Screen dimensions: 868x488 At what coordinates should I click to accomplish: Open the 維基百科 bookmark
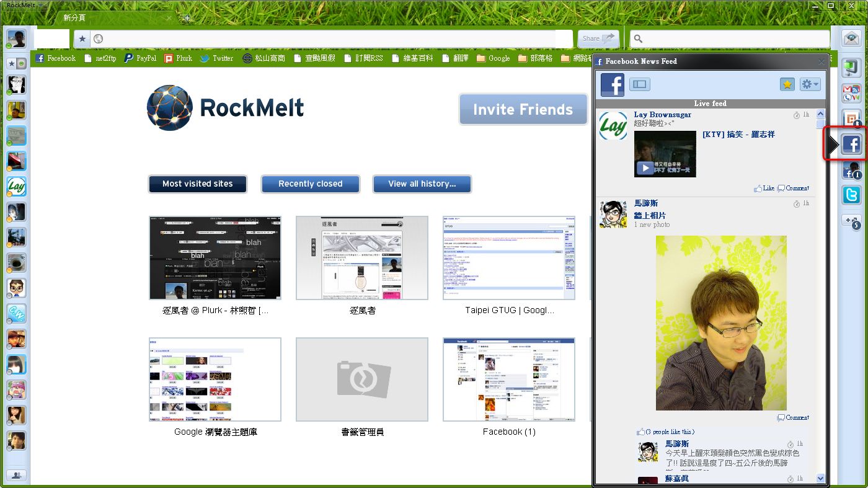412,58
